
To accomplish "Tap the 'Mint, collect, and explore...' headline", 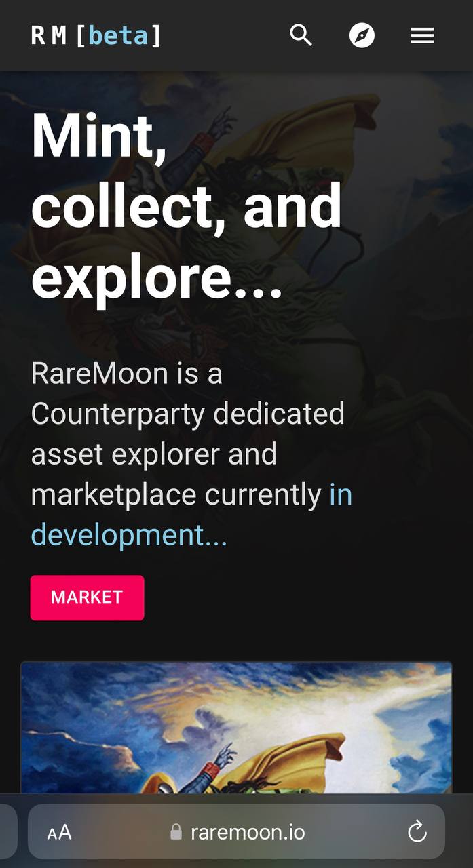I will click(187, 205).
